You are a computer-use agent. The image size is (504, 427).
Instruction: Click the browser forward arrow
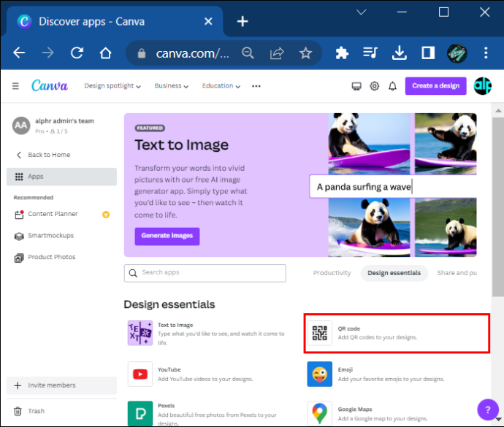click(x=48, y=53)
